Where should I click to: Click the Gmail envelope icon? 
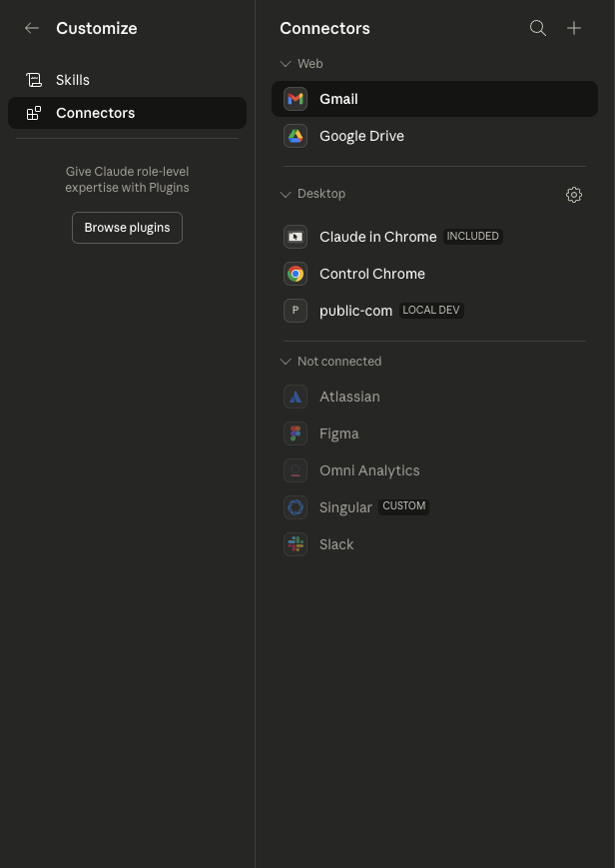click(x=296, y=99)
